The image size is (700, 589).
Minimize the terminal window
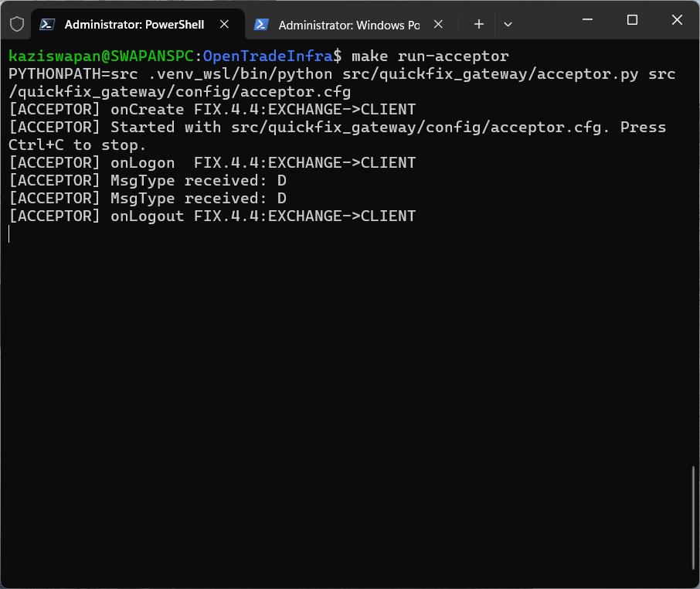tap(586, 19)
